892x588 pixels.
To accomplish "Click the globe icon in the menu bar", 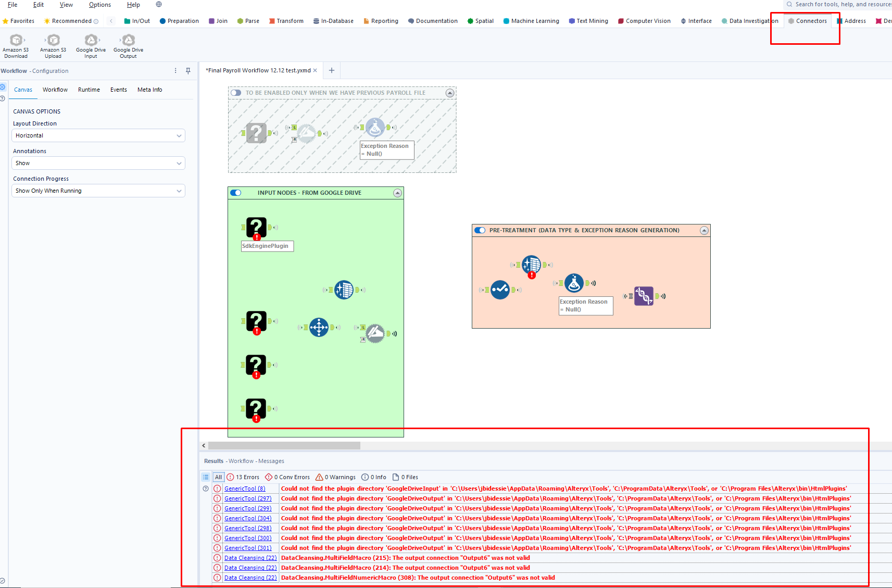I will (x=158, y=4).
